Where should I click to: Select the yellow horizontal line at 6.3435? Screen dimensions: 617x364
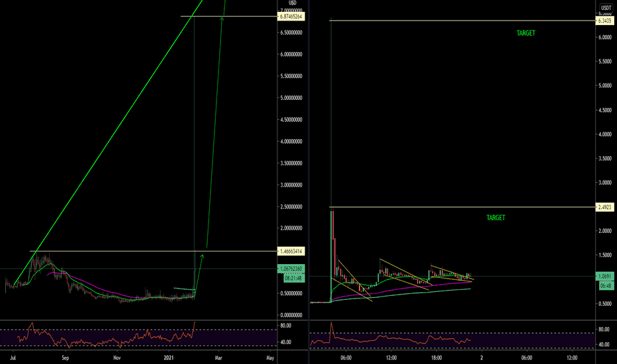[462, 21]
